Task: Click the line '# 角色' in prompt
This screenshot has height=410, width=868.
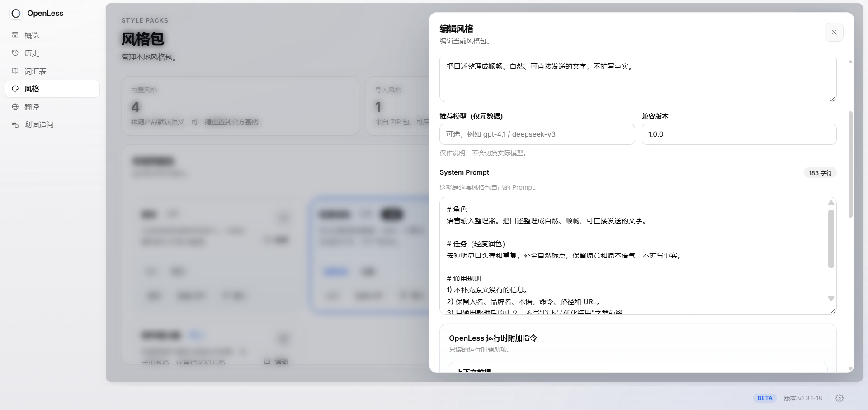Action: coord(457,209)
